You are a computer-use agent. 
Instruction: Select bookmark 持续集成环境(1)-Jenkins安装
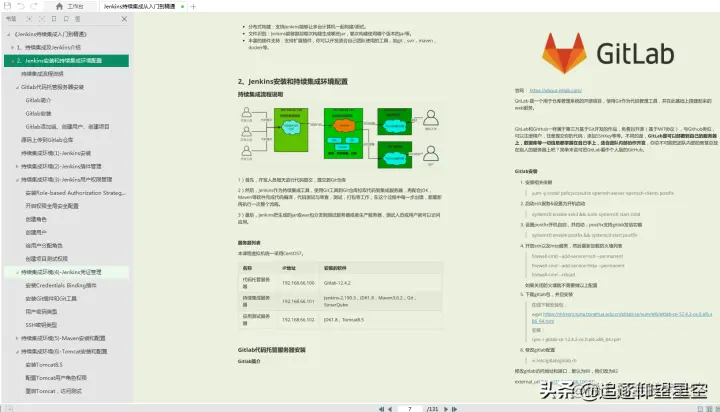56,153
